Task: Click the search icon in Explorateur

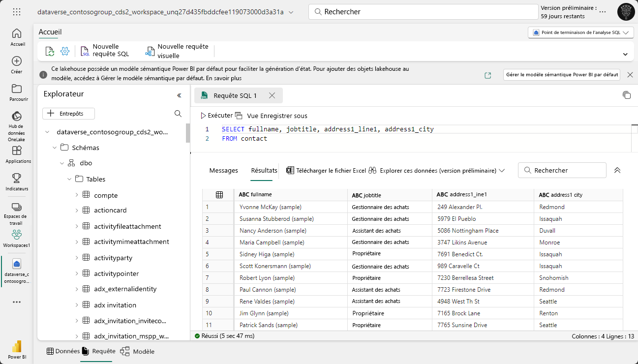Action: point(178,114)
